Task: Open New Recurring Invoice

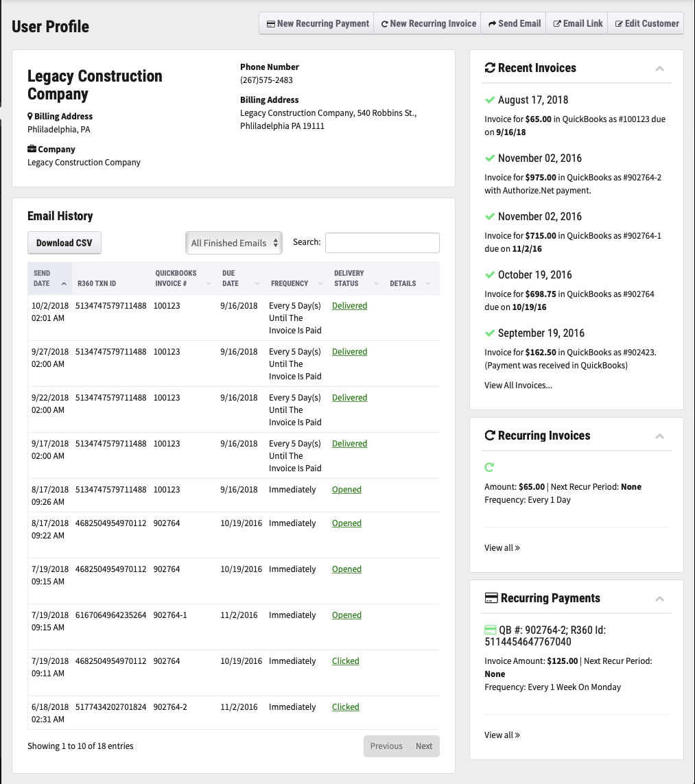Action: (427, 23)
